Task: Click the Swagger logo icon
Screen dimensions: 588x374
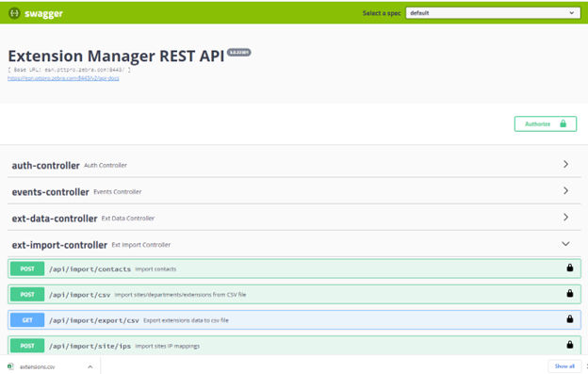Action: pos(14,13)
